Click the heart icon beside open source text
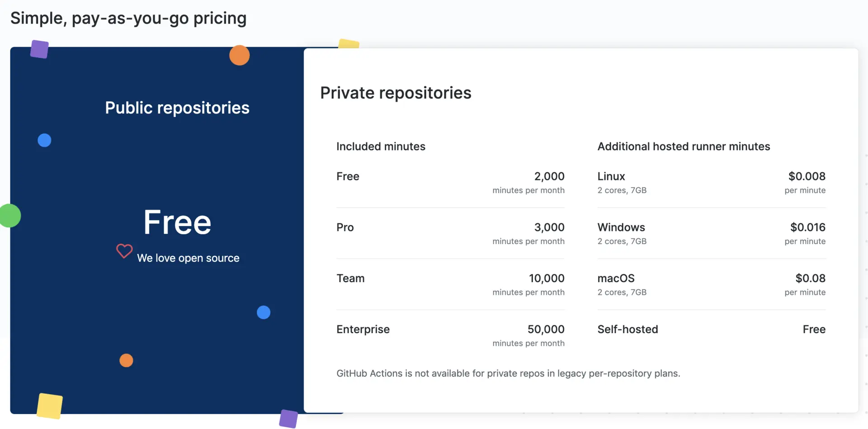Screen dimensions: 868x429 click(124, 250)
